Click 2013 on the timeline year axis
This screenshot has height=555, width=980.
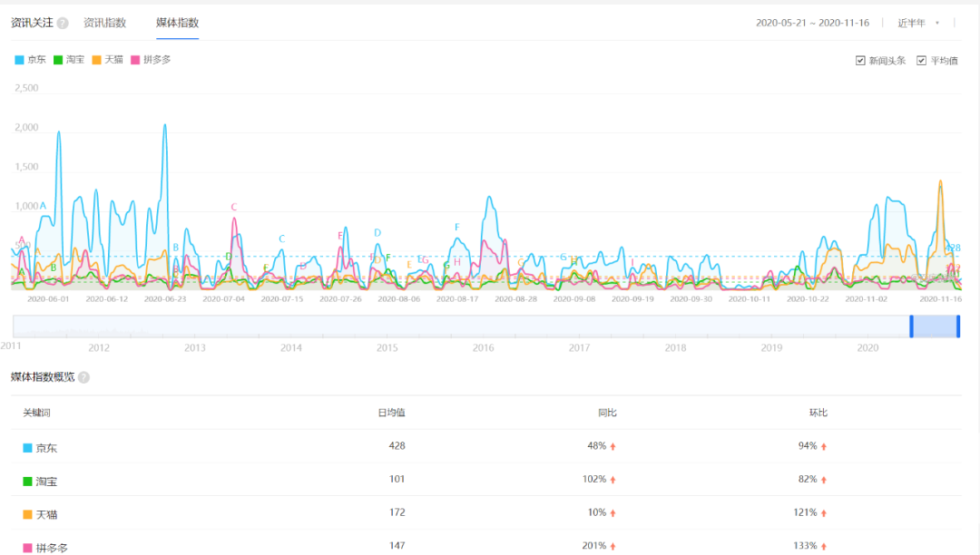[195, 347]
